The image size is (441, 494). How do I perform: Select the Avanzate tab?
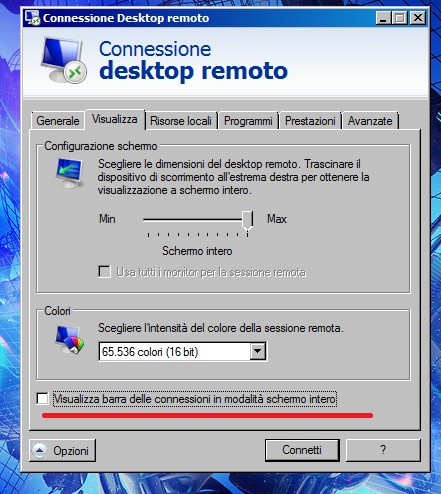coord(370,121)
